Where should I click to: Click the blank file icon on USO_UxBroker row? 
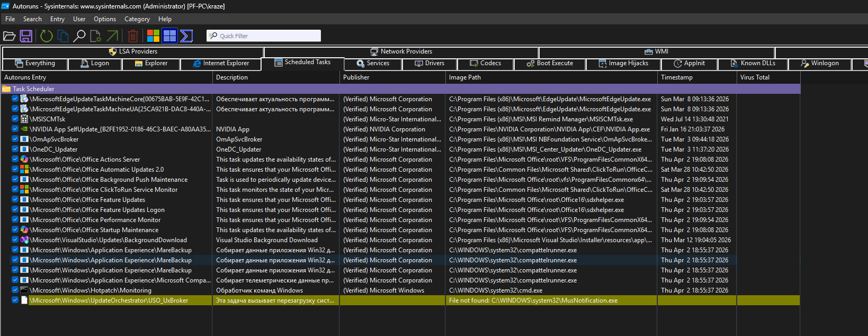[x=24, y=300]
